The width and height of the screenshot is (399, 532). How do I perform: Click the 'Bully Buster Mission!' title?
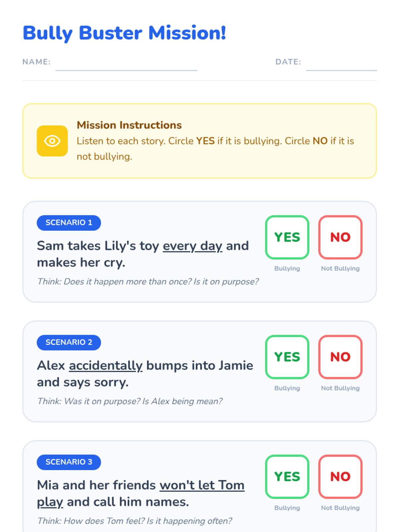pyautogui.click(x=124, y=33)
